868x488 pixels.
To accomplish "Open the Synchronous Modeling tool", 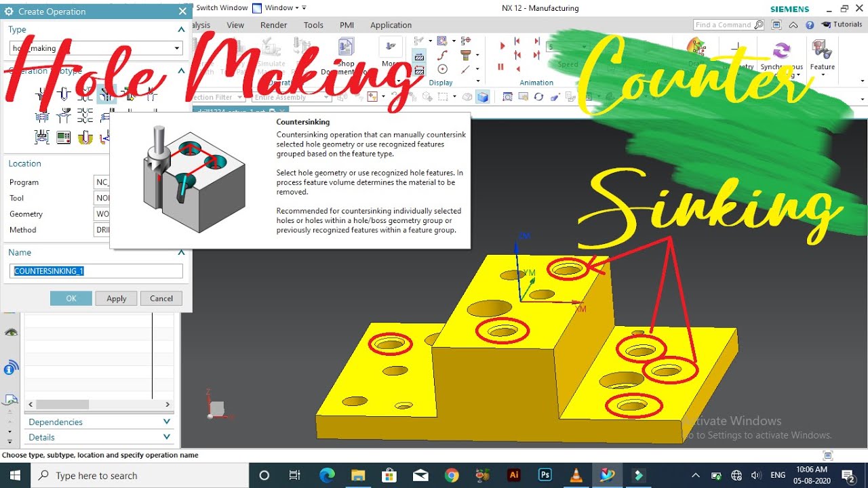I will point(781,58).
